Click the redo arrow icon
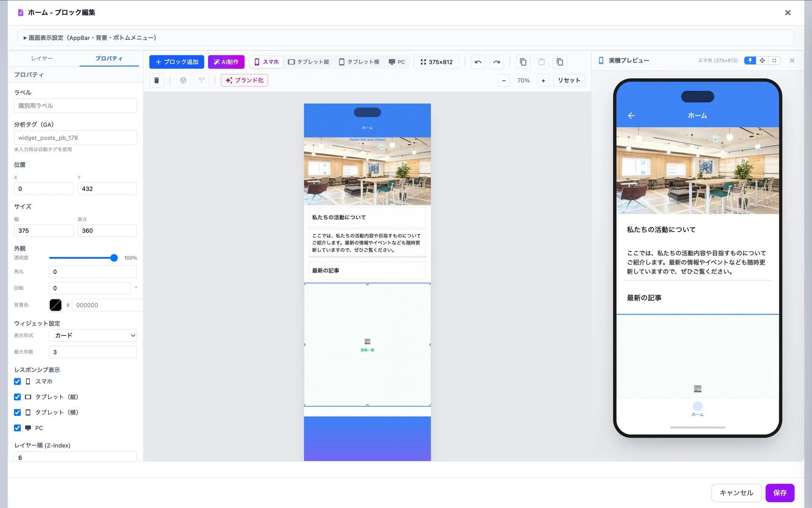 click(496, 62)
